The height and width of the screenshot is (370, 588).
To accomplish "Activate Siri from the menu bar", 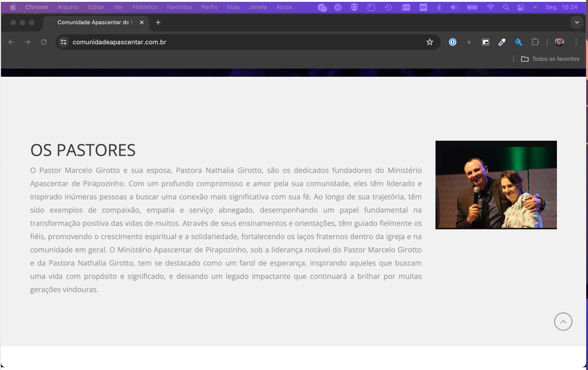I will [x=535, y=7].
